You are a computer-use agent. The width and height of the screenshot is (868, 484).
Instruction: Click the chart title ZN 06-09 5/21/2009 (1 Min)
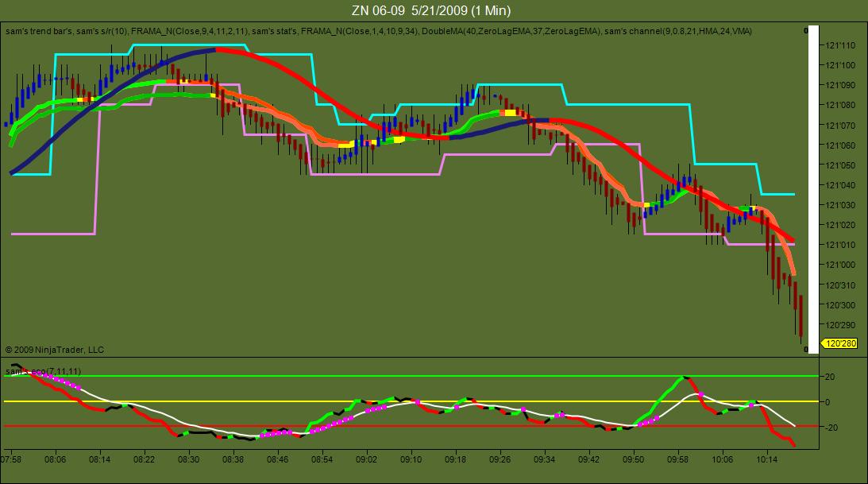430,10
